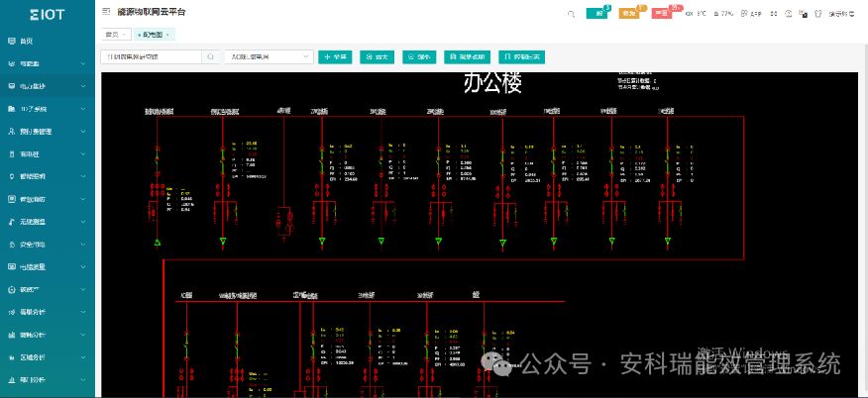Click the EIOT logo
Viewport: 868px width, 398px height.
tap(47, 15)
